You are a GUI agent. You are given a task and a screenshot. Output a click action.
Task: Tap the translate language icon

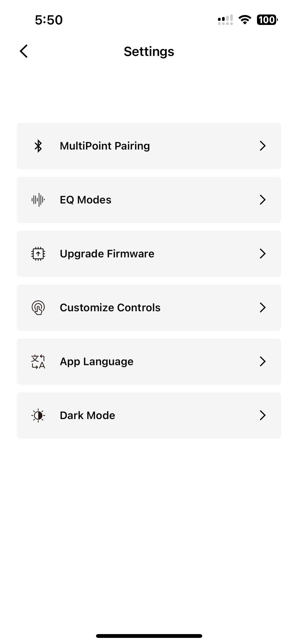(38, 362)
